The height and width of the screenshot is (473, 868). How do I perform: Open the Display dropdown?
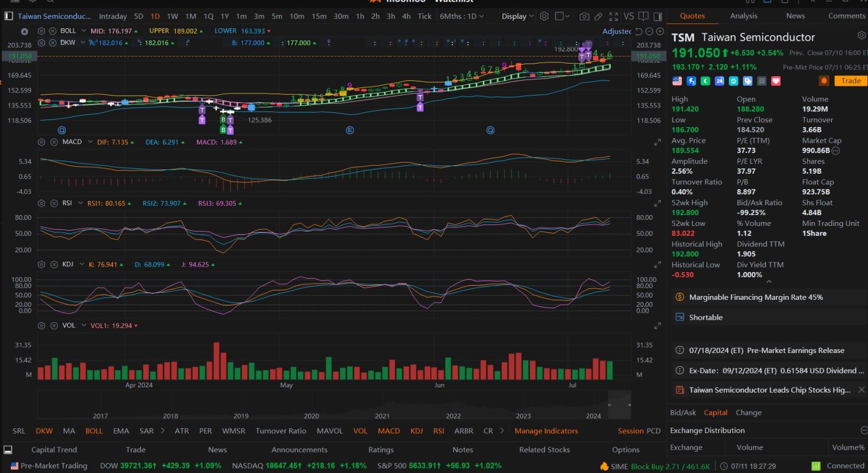(518, 16)
